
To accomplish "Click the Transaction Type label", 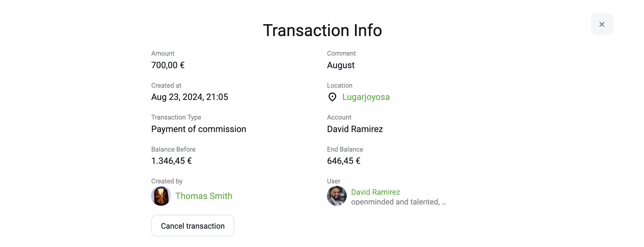I will (176, 117).
